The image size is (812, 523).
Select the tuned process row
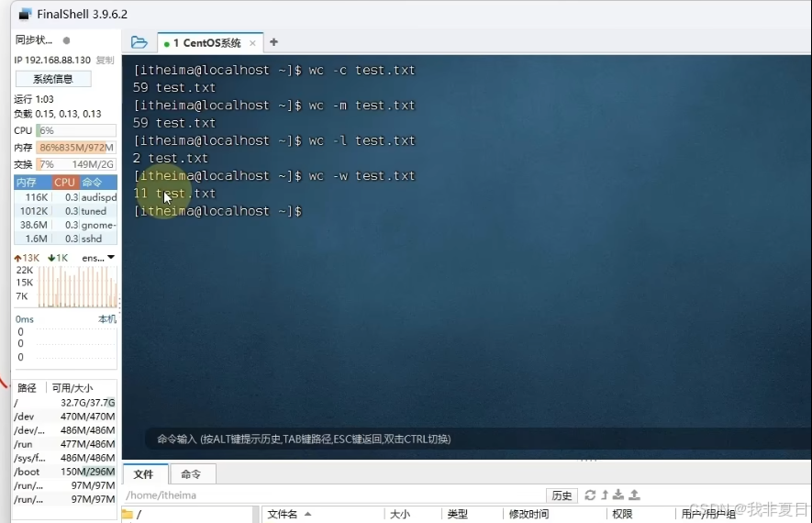65,211
